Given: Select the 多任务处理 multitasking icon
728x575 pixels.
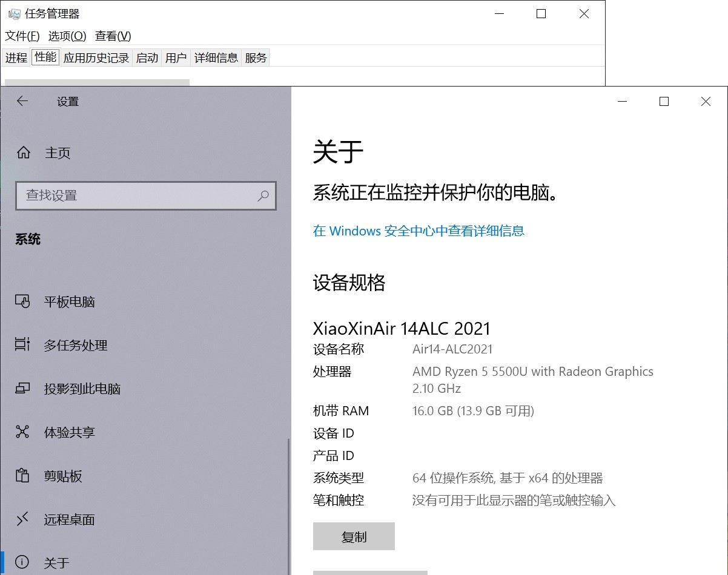Looking at the screenshot, I should click(22, 345).
